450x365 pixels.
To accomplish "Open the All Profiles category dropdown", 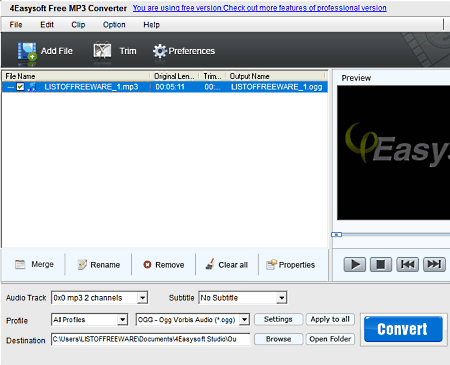I will (122, 320).
